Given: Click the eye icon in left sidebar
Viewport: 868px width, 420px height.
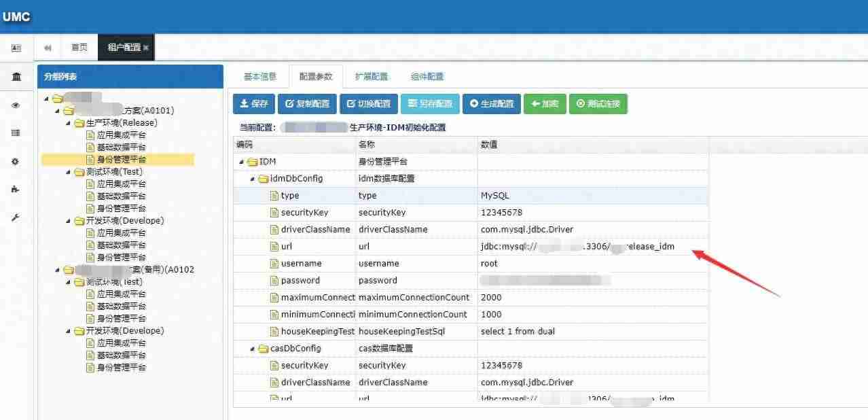Looking at the screenshot, I should [x=16, y=105].
